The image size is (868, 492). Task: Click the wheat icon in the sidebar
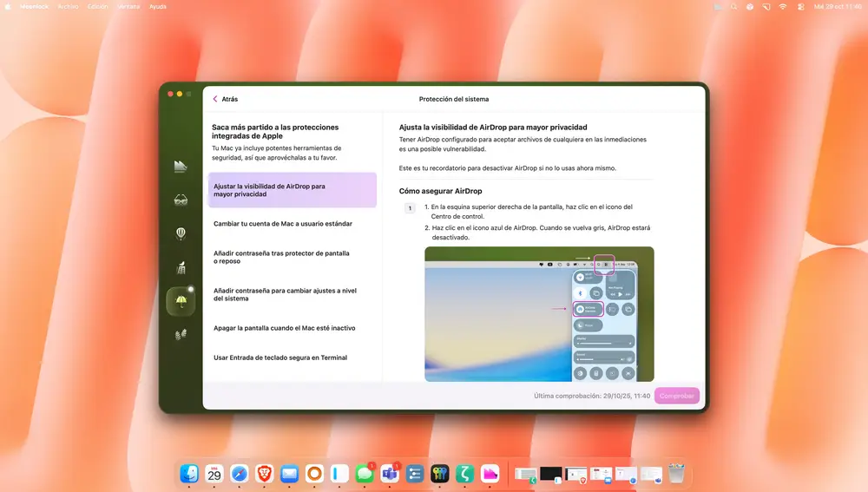tap(181, 335)
